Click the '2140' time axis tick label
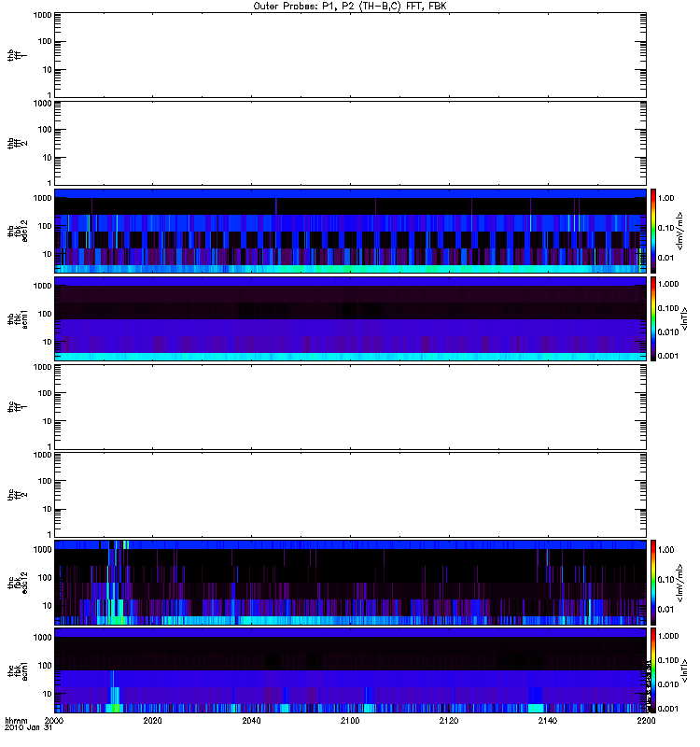The image size is (700, 747). (548, 721)
